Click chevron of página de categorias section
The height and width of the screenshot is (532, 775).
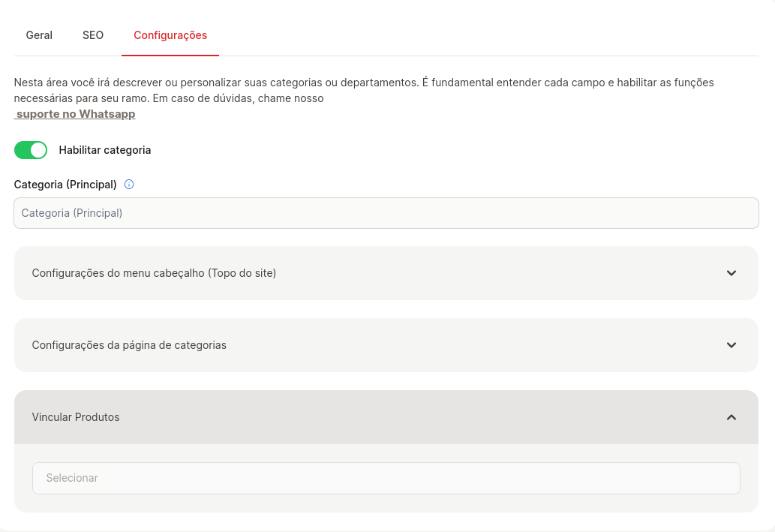pos(731,345)
